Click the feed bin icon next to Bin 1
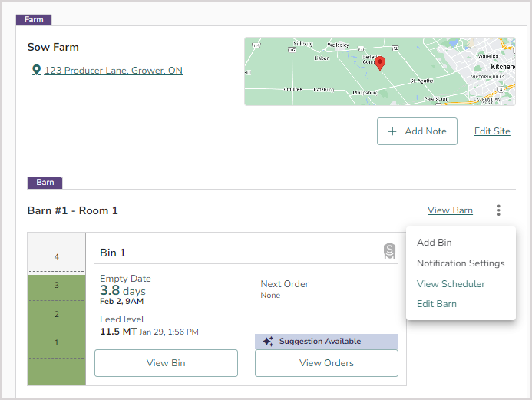Screen dimensions: 532x400 point(389,251)
